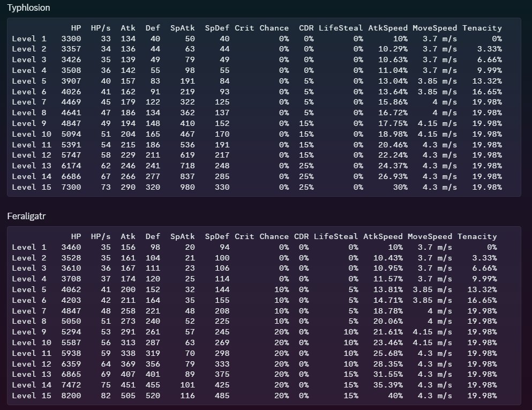Click Feraligatr Level 3 Atk value 167
Image resolution: width=532 pixels, height=410 pixels.
coord(128,268)
